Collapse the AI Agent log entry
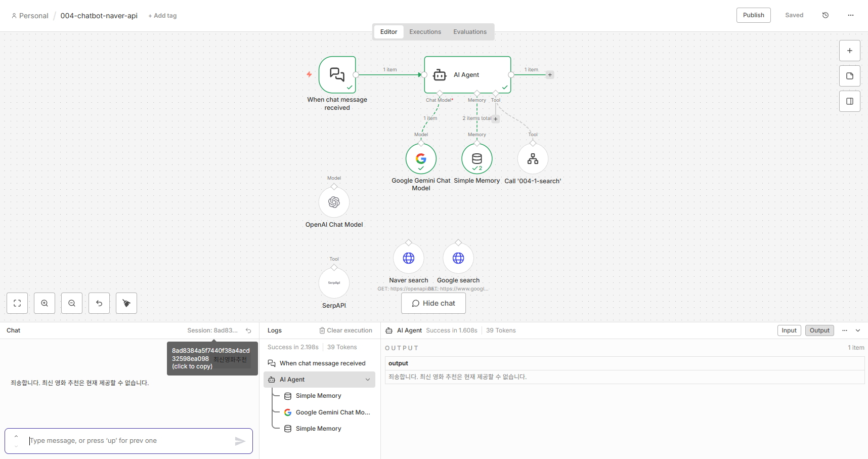Screen dimensions: 868x459 pos(368,380)
